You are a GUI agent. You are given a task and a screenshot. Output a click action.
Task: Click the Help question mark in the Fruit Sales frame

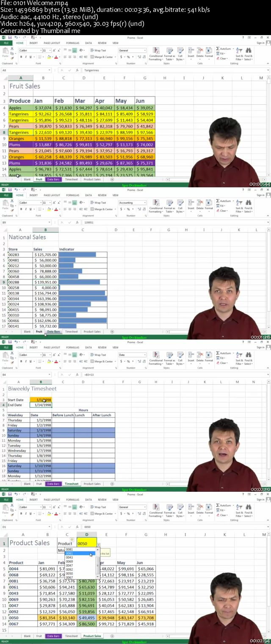(243, 38)
